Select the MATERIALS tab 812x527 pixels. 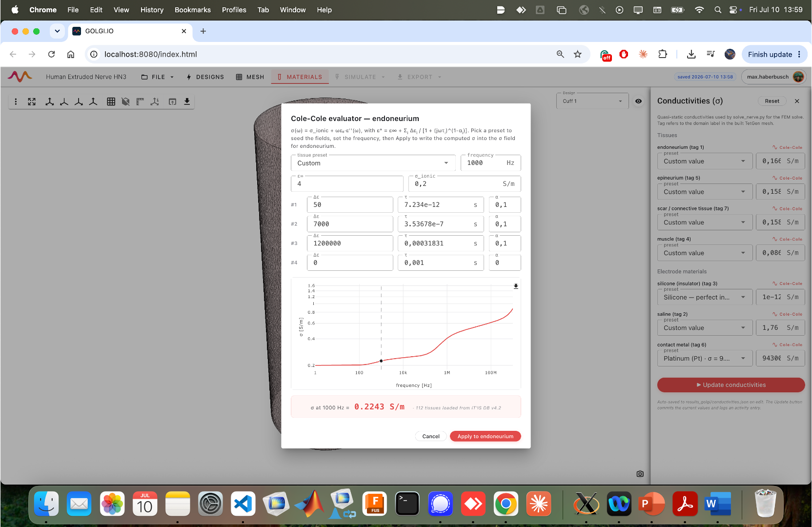tap(300, 77)
